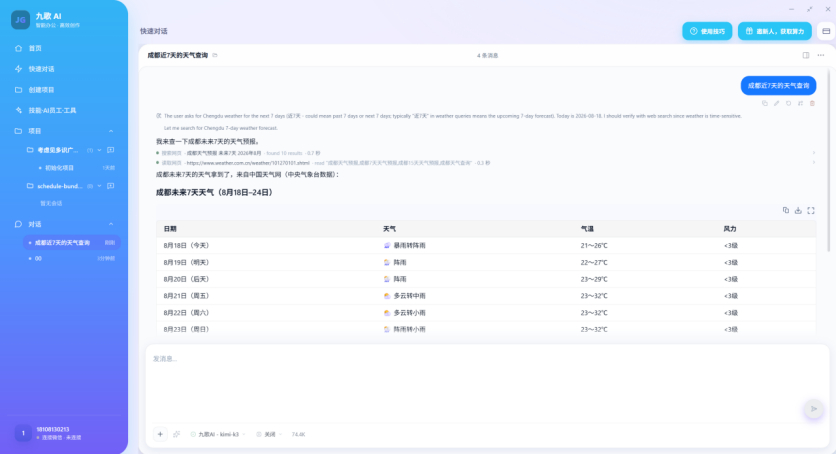Image resolution: width=836 pixels, height=454 pixels.
Task: Click the 九歌 AI logo
Action: coord(20,20)
